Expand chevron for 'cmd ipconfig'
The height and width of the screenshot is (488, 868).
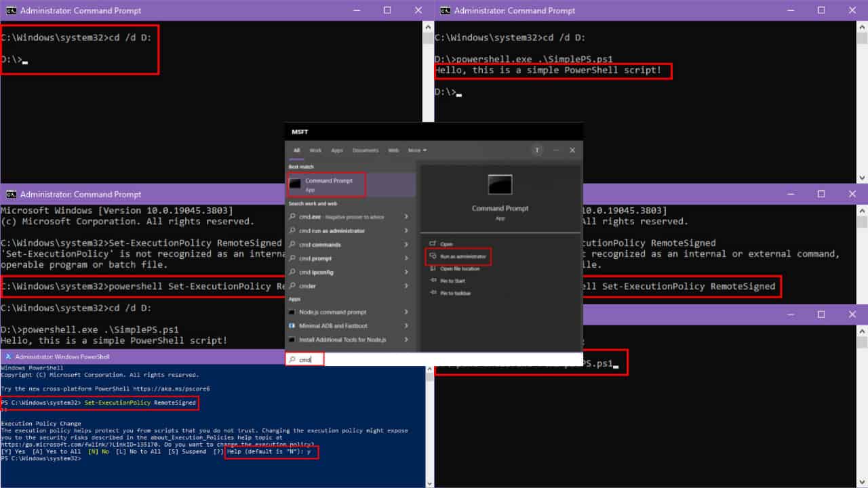point(406,272)
